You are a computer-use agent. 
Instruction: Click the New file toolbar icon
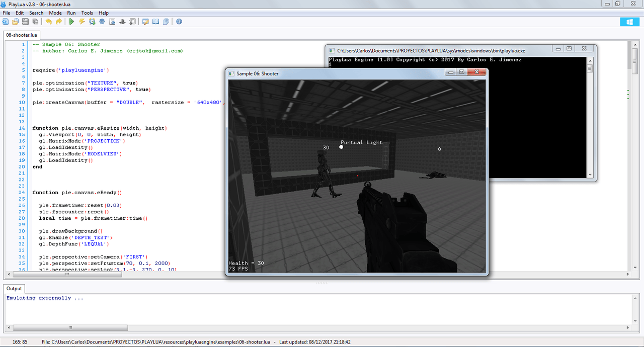[6, 22]
